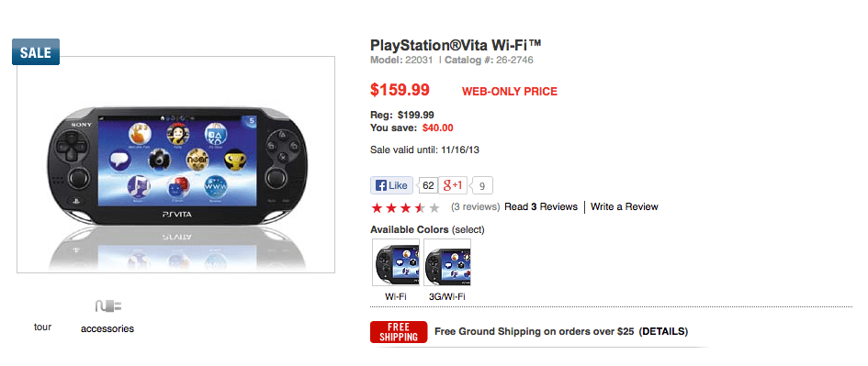Viewport: 868px width, 366px height.
Task: Click the star rating graphic
Action: [406, 208]
